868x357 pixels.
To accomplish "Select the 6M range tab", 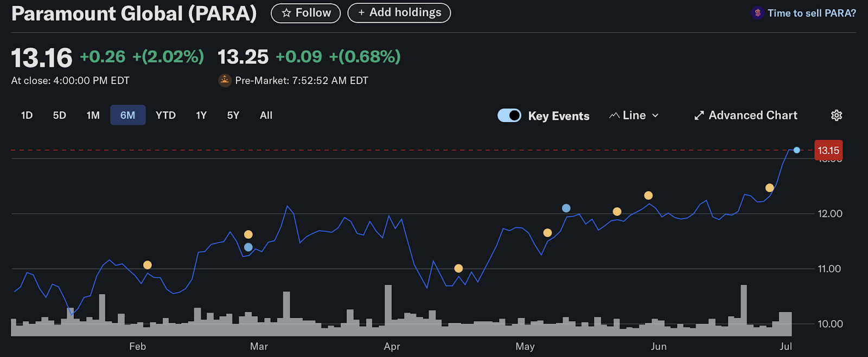I will [x=128, y=115].
